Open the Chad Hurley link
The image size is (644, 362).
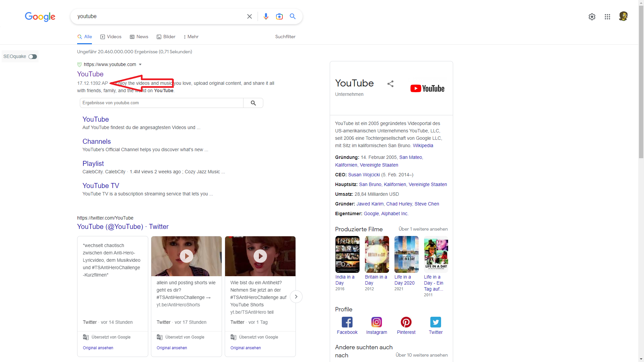pos(399,204)
